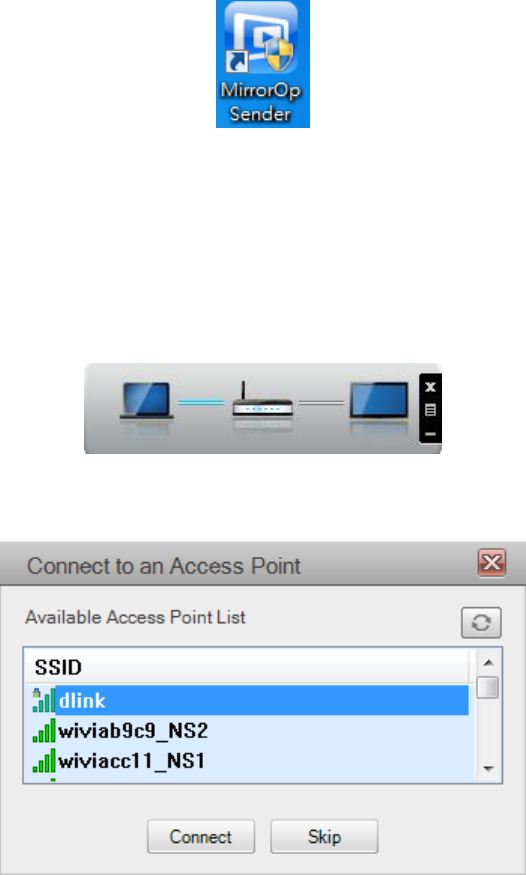Minimize the MirrorOp connection bar
Image resolution: width=526 pixels, height=875 pixels.
430,434
